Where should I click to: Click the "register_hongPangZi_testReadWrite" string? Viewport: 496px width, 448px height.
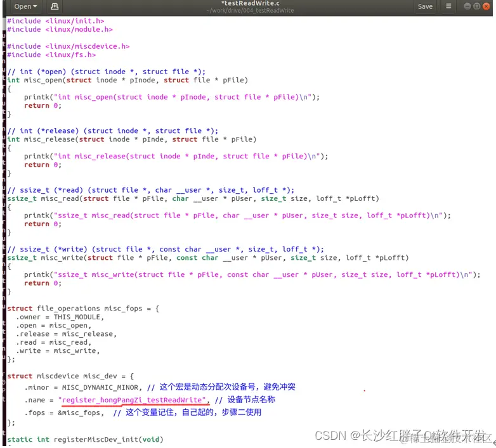132,400
